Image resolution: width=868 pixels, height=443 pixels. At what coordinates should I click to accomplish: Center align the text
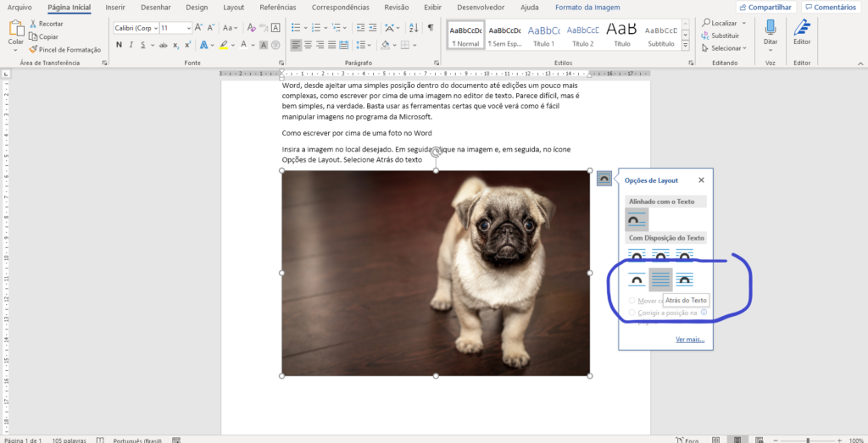coord(309,45)
